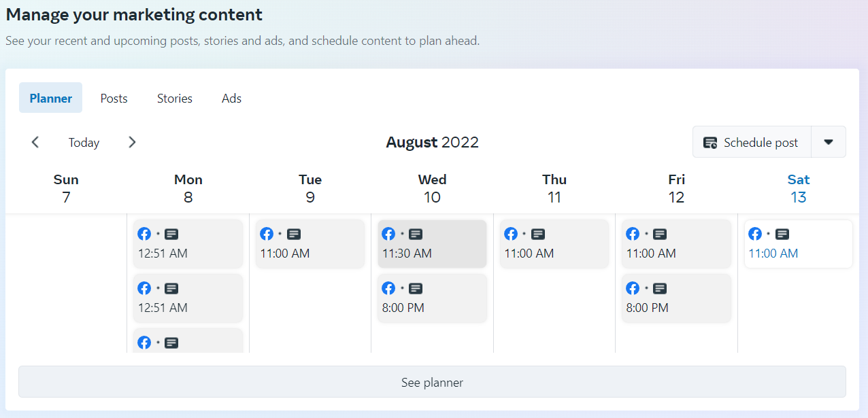The height and width of the screenshot is (418, 868).
Task: Select the Planner tab
Action: (x=50, y=99)
